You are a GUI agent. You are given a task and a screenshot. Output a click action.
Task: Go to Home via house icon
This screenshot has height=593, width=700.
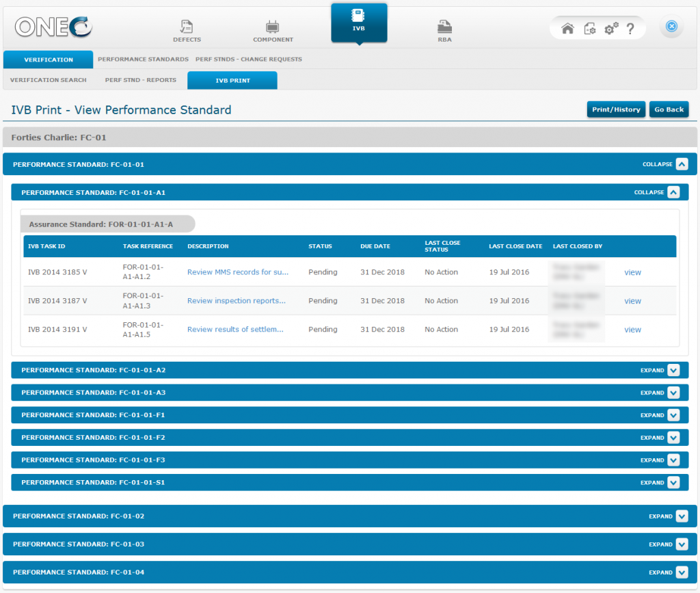567,29
